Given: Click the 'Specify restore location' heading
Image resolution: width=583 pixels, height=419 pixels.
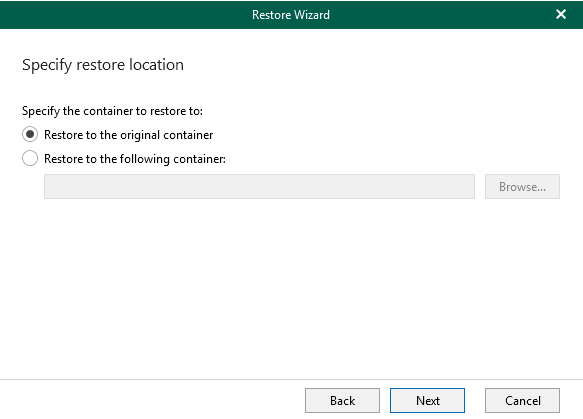Looking at the screenshot, I should [x=103, y=65].
